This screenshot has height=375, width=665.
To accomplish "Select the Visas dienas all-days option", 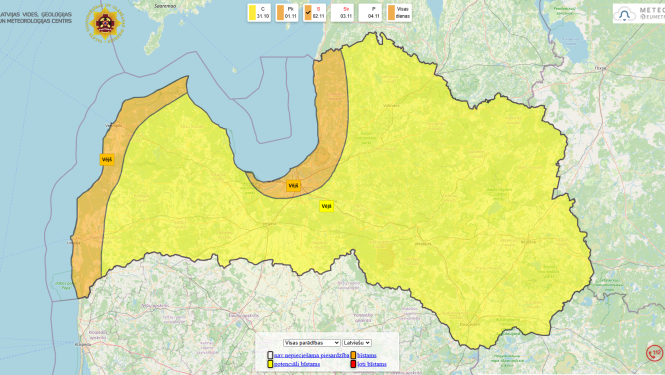I will [399, 13].
